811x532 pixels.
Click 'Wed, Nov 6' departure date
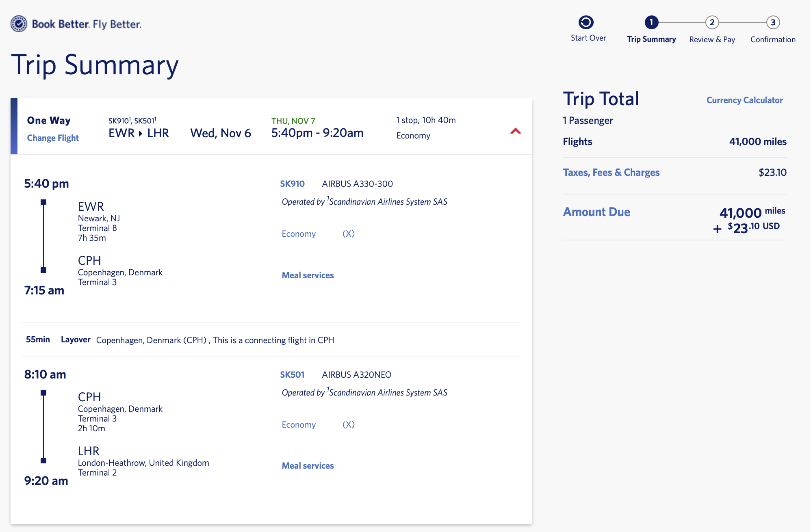pos(221,133)
